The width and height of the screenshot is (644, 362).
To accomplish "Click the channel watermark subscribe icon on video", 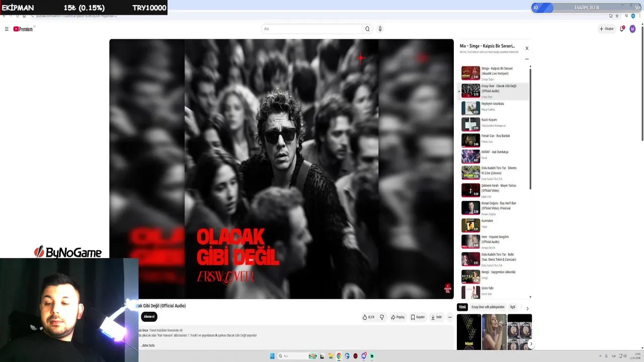I will tap(447, 289).
